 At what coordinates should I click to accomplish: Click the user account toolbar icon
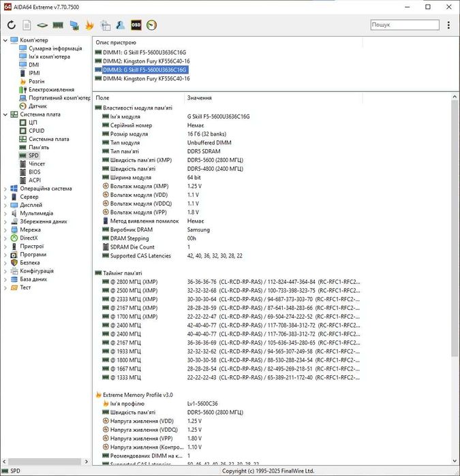pyautogui.click(x=121, y=25)
